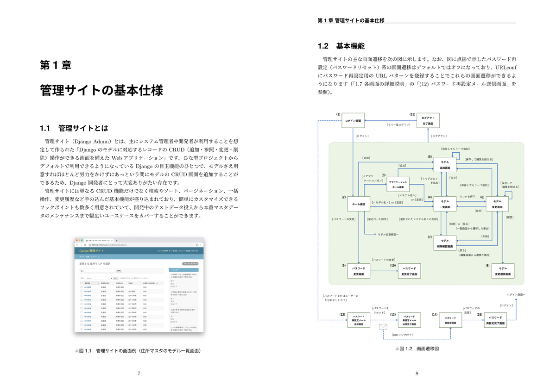The width and height of the screenshot is (556, 392).
Task: Click the モデル追加画面 box numbered (5)
Action: pos(445,165)
